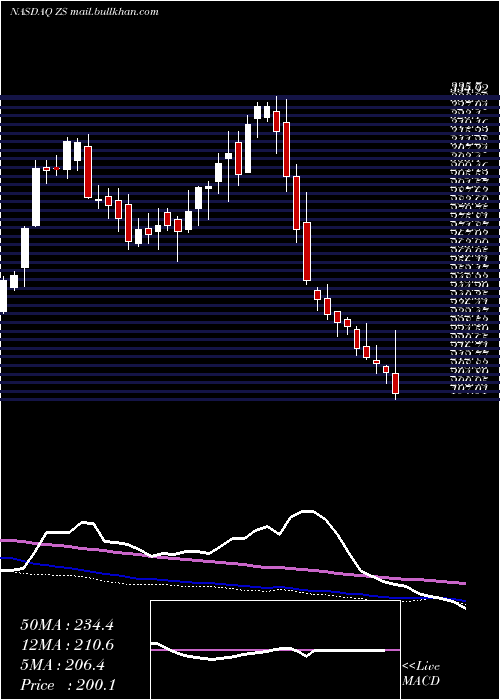Click the most recent candlestick on the chart
The image size is (500, 700).
click(395, 365)
